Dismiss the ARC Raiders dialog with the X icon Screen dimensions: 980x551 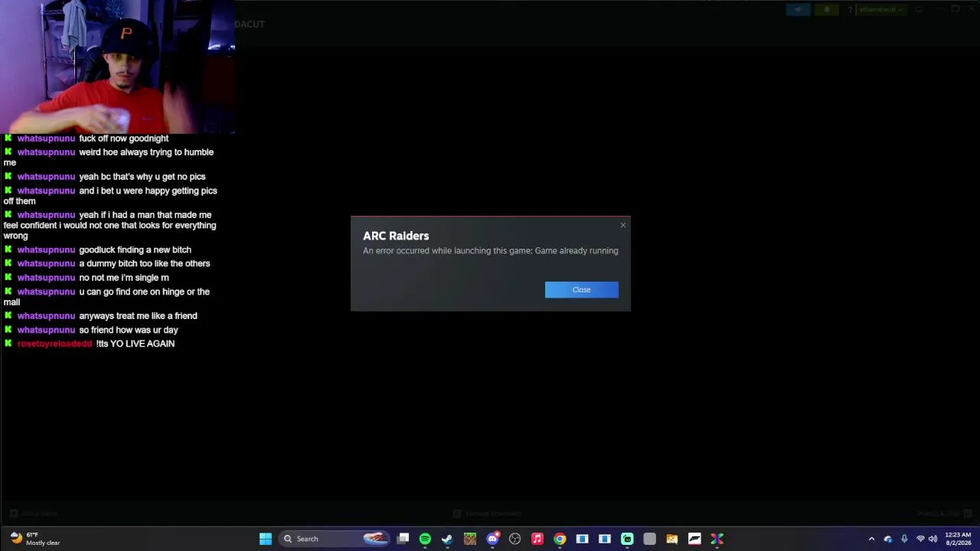[x=623, y=225]
